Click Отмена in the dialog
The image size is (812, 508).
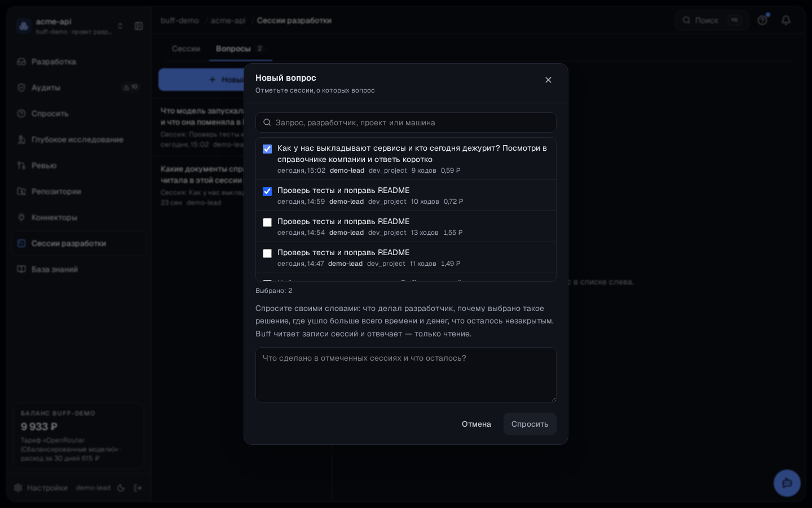476,424
